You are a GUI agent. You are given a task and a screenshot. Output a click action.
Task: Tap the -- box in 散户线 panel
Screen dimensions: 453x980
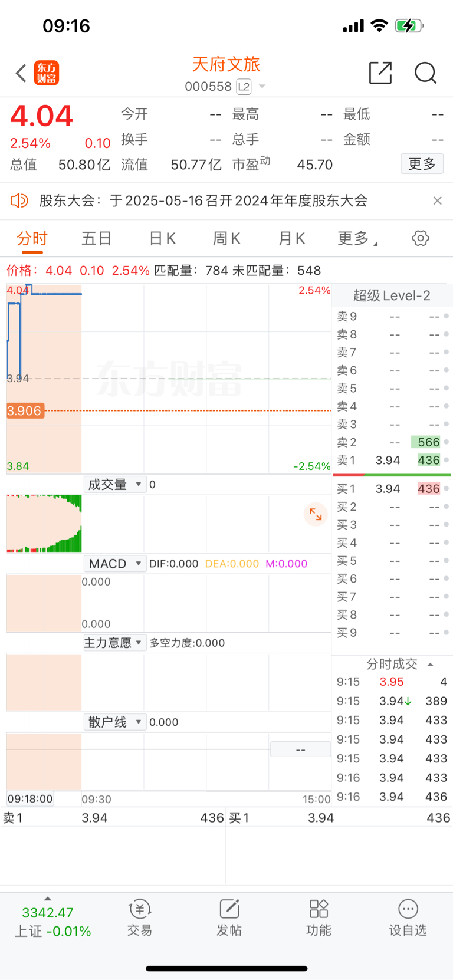tap(300, 749)
